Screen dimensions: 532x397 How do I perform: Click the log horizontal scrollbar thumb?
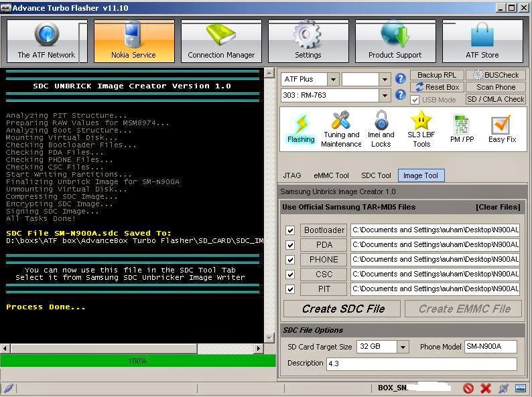point(104,348)
